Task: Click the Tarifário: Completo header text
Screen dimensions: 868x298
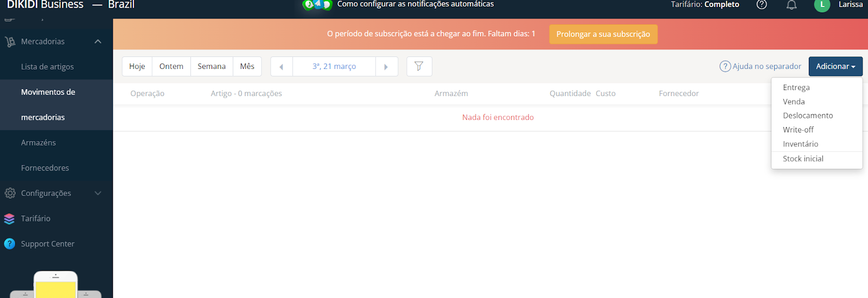Action: tap(705, 4)
